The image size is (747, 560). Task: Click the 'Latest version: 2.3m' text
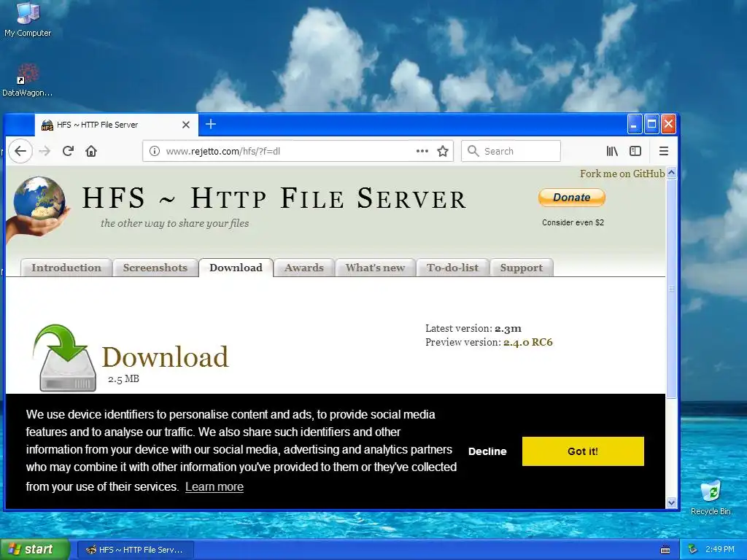tap(473, 328)
